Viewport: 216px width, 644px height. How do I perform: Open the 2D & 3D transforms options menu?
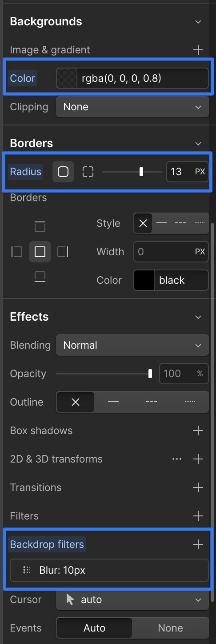(x=177, y=459)
